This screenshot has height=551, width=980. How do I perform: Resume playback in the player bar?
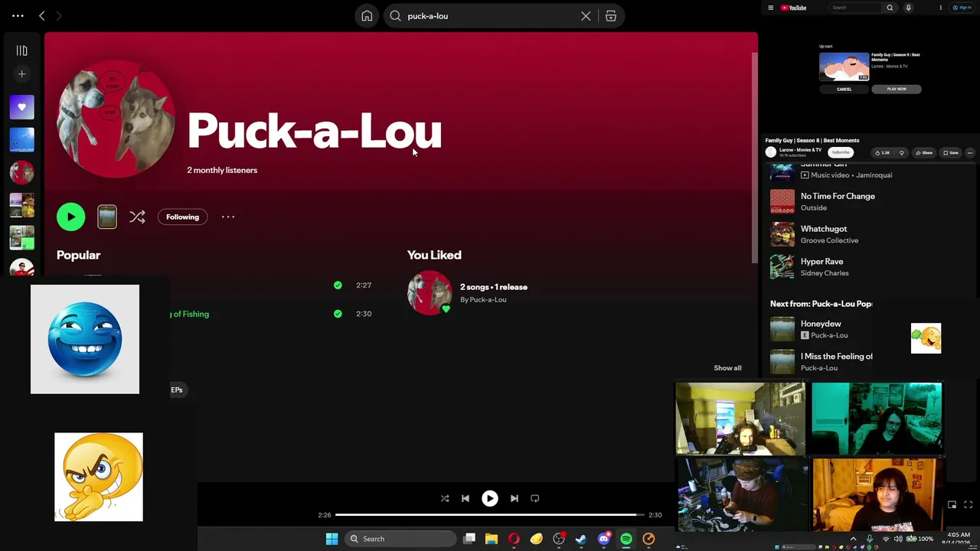point(489,498)
